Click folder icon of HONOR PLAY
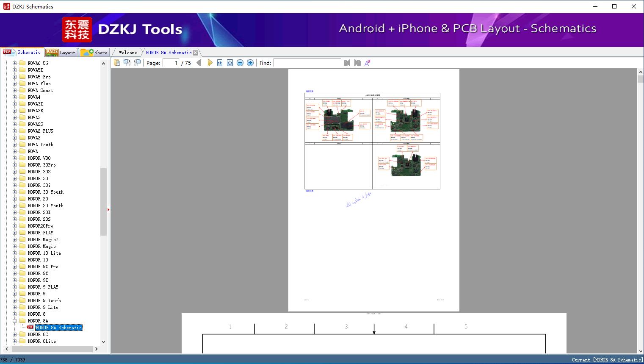This screenshot has height=364, width=644. pyautogui.click(x=22, y=233)
